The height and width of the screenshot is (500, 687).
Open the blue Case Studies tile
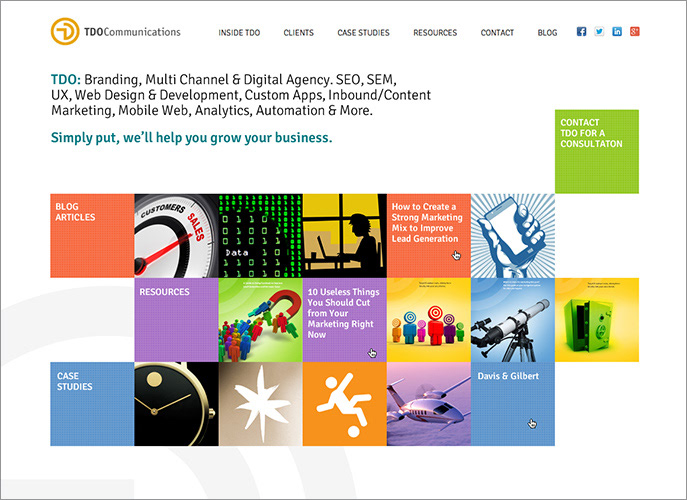pyautogui.click(x=92, y=404)
